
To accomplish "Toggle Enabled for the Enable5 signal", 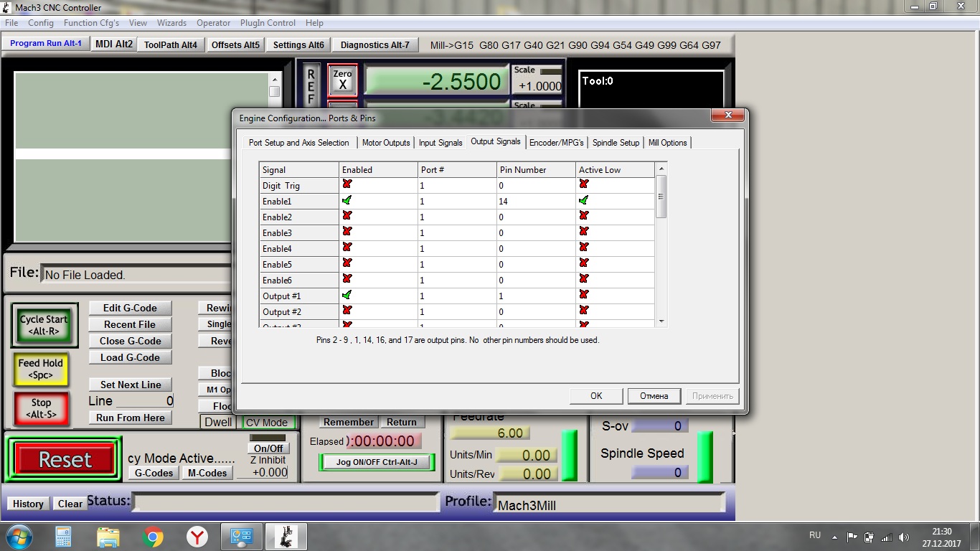I will point(347,264).
